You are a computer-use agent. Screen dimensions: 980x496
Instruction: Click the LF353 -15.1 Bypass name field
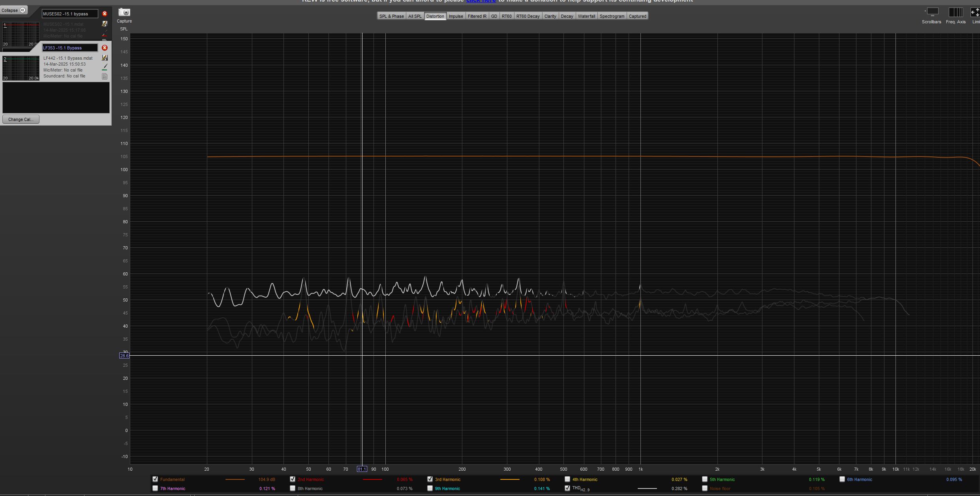[70, 48]
